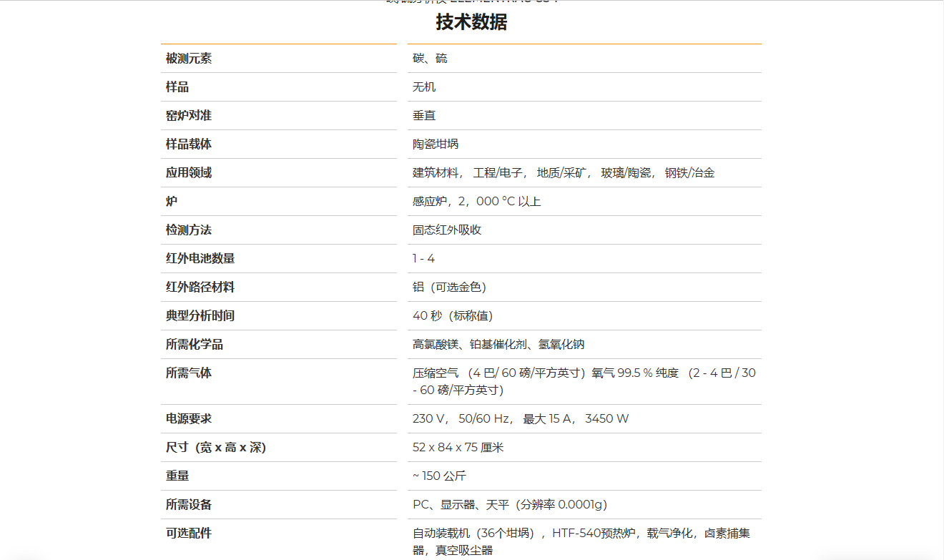Click the 红外电池数量 row label
This screenshot has height=560, width=944.
[200, 259]
